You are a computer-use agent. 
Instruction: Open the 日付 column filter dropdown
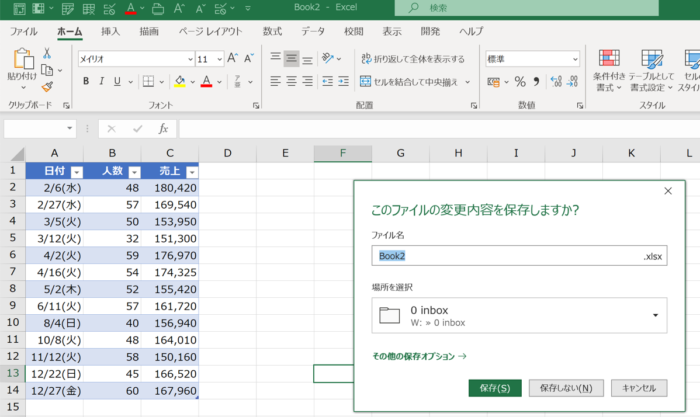[77, 172]
